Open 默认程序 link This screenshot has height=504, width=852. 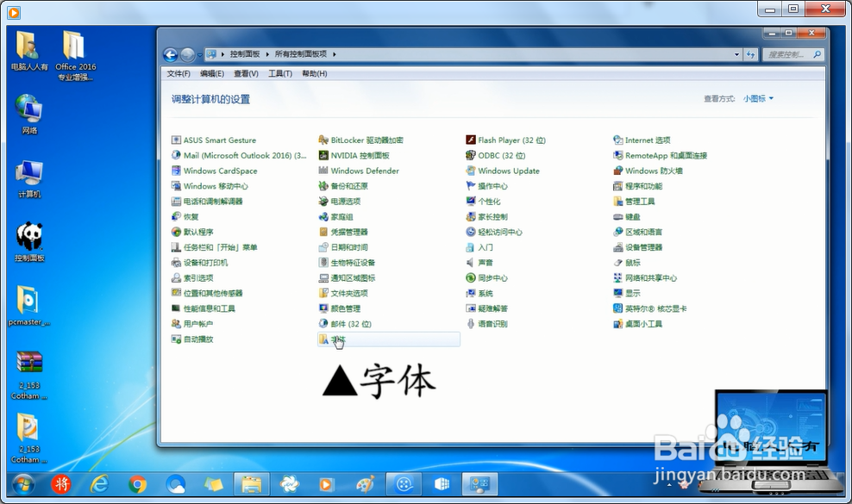pyautogui.click(x=191, y=232)
